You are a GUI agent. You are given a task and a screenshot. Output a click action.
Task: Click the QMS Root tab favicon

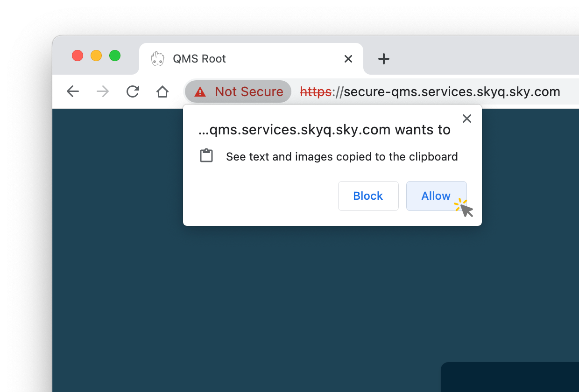point(158,59)
